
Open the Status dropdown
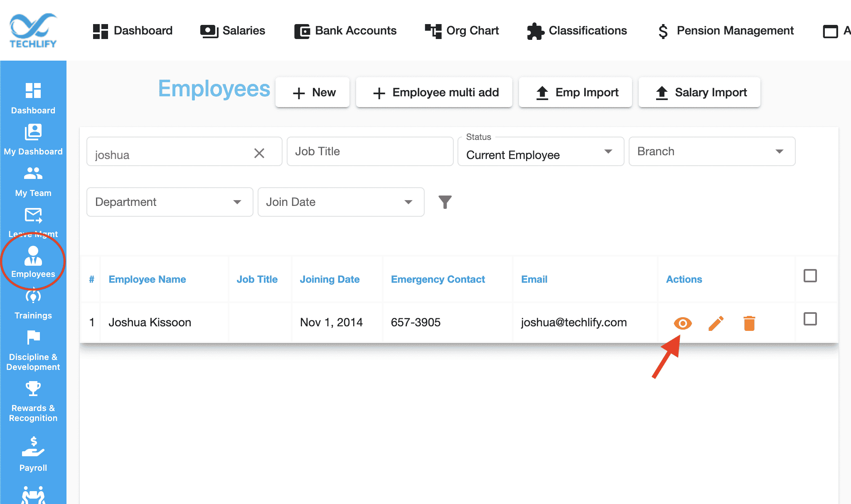[541, 152]
